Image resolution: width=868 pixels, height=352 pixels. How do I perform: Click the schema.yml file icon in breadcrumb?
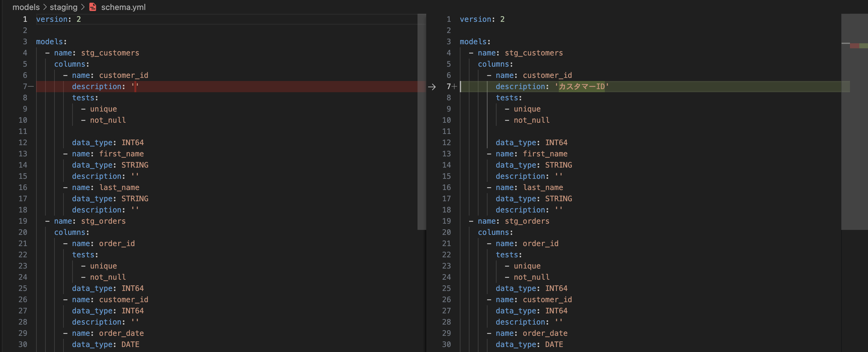click(x=93, y=7)
